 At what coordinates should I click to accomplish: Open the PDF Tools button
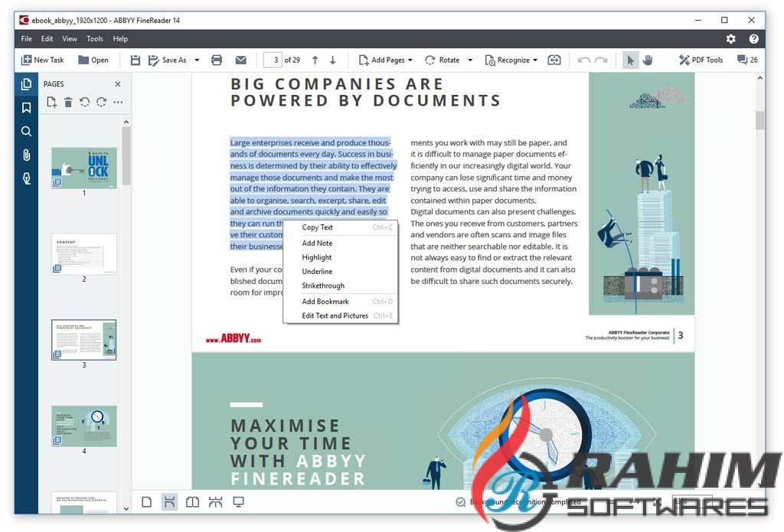pos(701,60)
